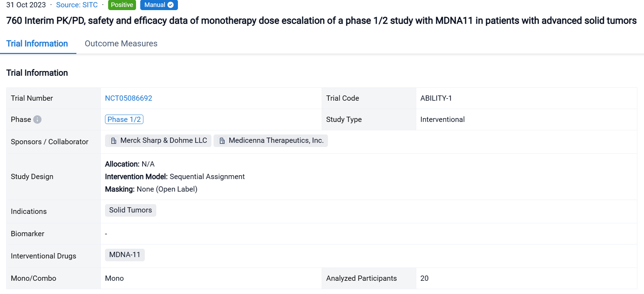Click the Phase 1/2 tag
This screenshot has width=644, height=294.
click(x=124, y=119)
